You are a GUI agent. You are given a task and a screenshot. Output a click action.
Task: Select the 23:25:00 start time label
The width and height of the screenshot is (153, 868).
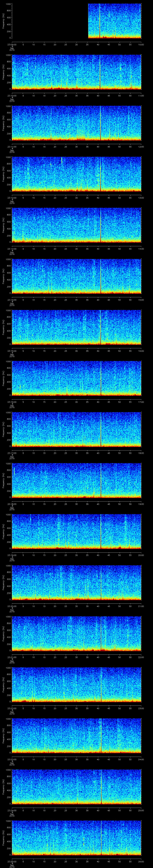pyautogui.click(x=12, y=861)
